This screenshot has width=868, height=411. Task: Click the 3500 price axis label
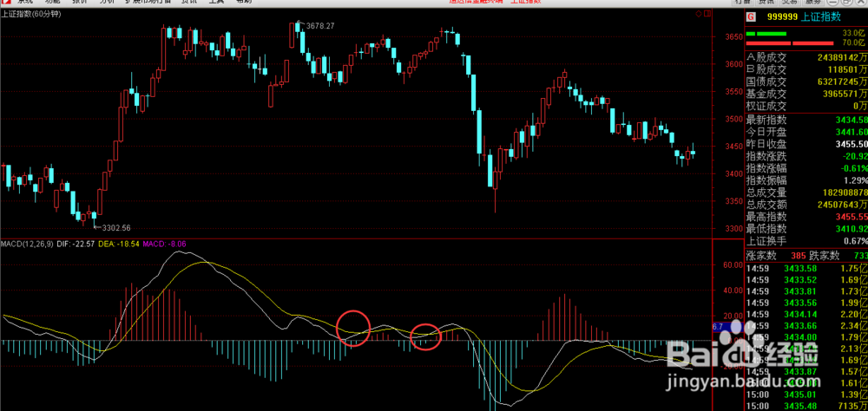tap(733, 119)
